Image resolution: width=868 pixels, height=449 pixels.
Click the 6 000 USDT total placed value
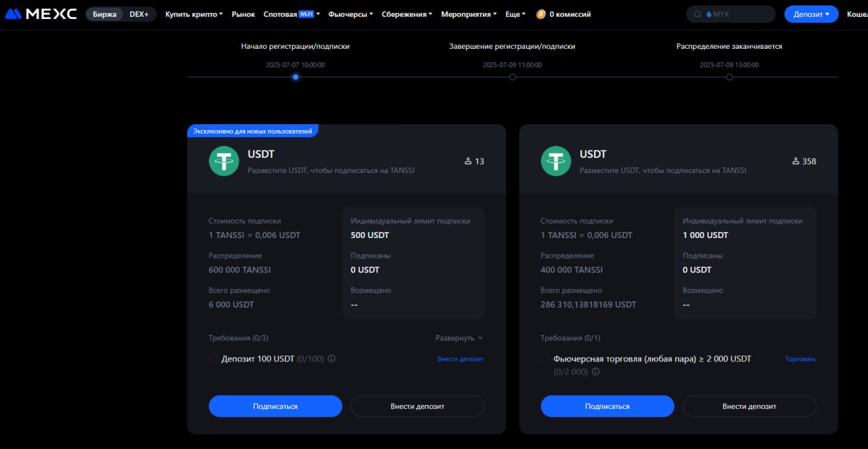231,305
